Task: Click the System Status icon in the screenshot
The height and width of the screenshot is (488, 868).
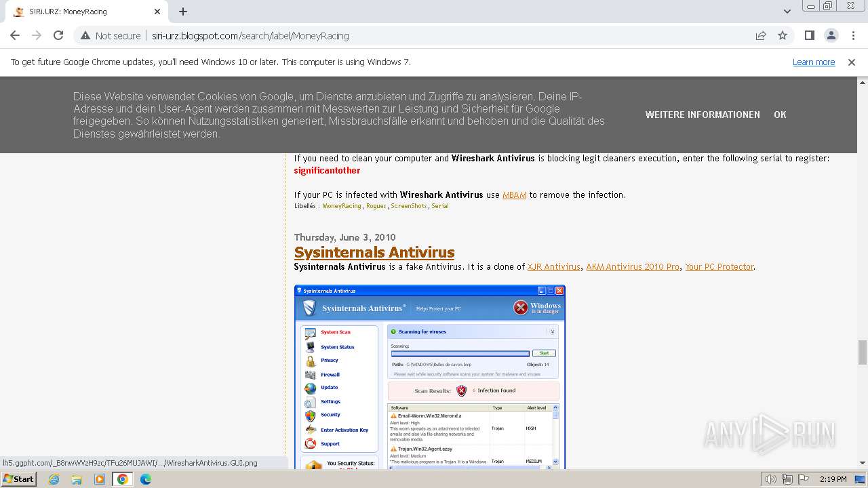Action: point(311,347)
